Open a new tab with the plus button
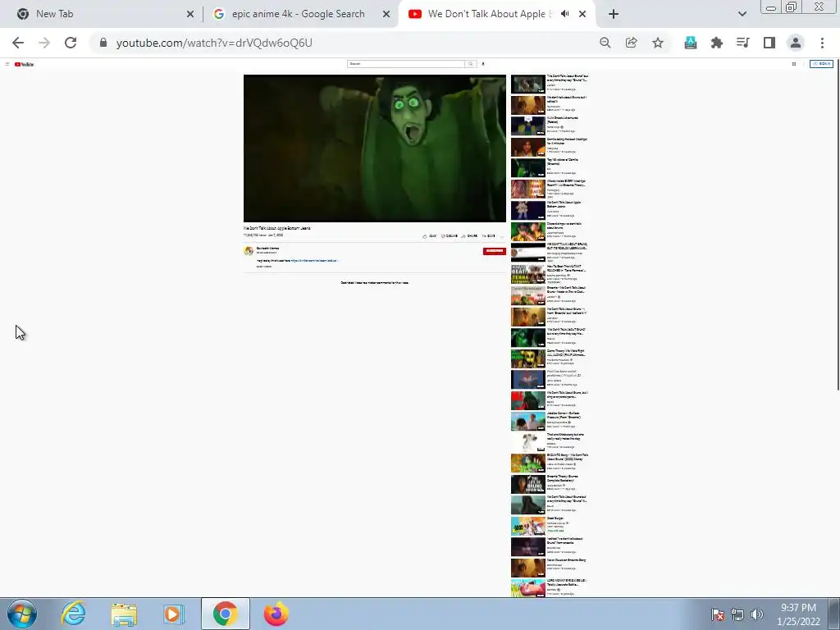Viewport: 840px width, 630px height. (614, 14)
